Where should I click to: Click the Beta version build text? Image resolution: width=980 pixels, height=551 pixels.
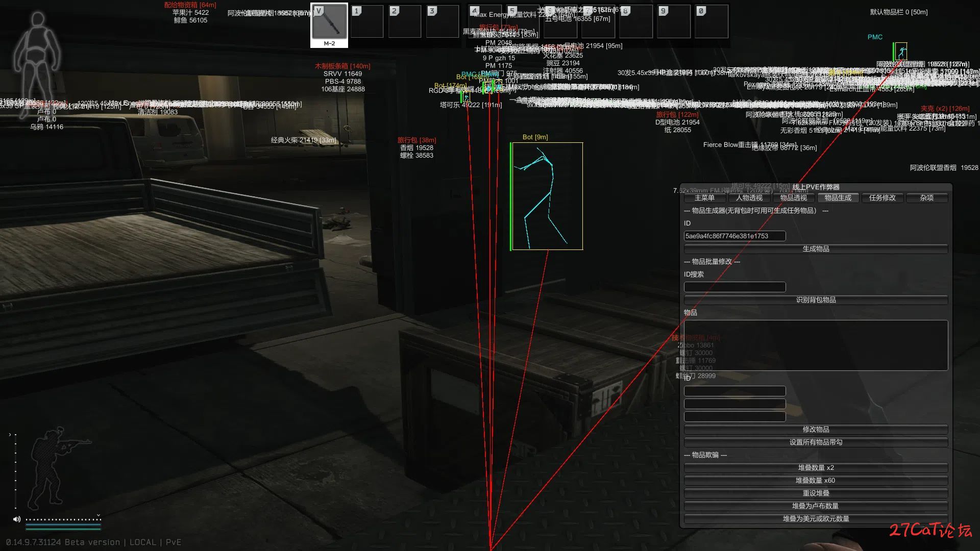point(93,542)
